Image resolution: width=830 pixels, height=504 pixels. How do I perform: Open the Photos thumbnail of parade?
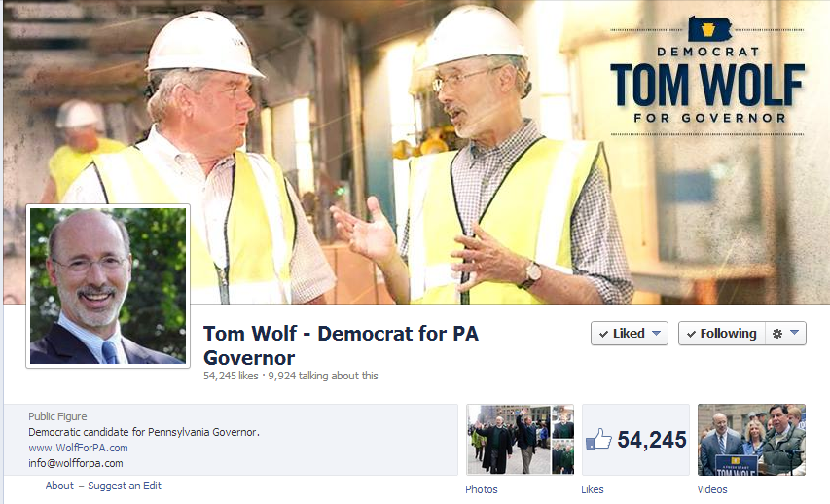(x=520, y=440)
